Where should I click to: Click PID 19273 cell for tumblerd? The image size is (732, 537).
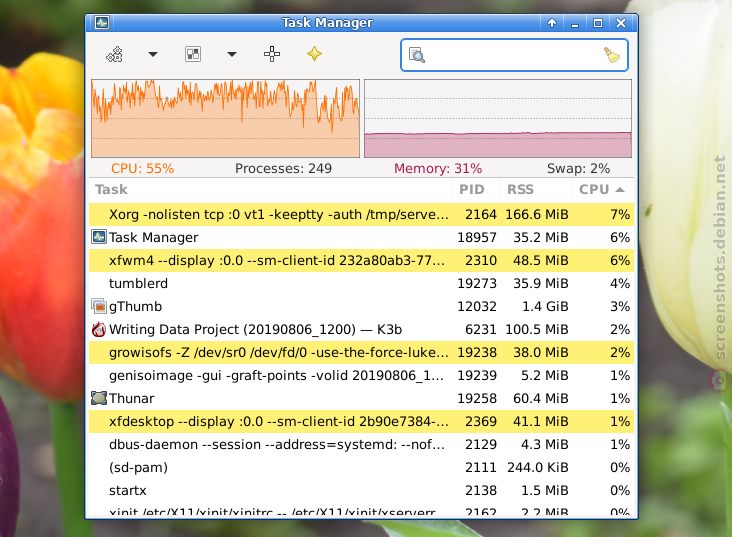coord(477,283)
